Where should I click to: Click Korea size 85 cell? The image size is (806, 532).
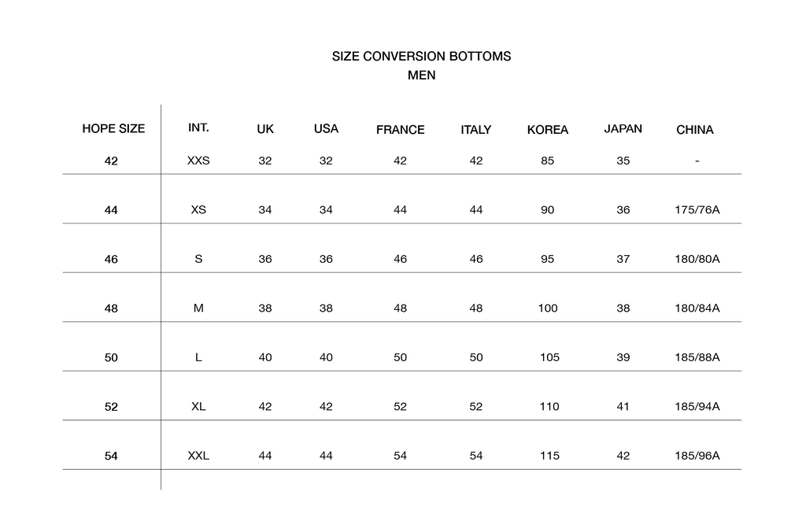(x=547, y=161)
